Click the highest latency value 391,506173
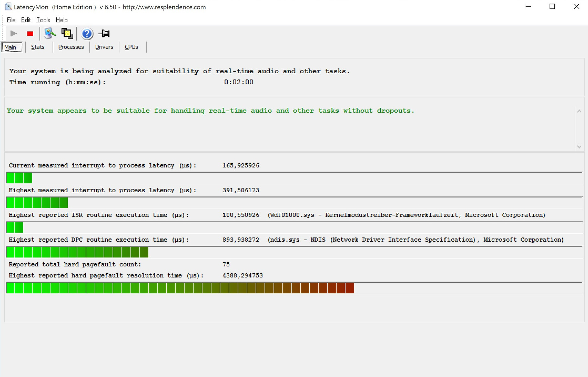The height and width of the screenshot is (377, 588). click(241, 190)
